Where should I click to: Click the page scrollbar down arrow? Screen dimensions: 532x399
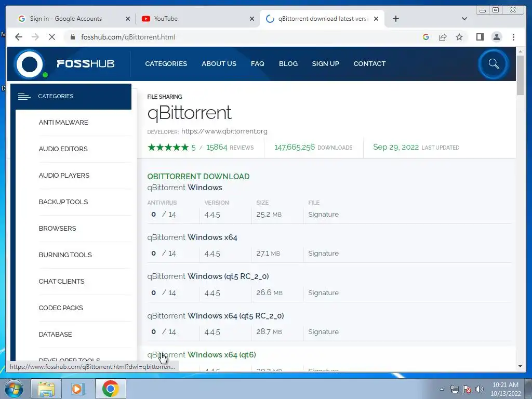click(521, 366)
